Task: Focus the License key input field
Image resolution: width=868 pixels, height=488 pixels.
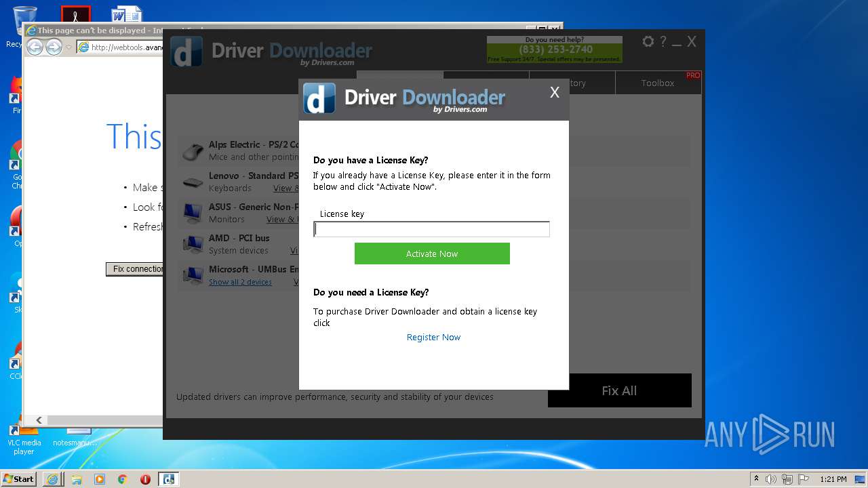Action: tap(431, 229)
